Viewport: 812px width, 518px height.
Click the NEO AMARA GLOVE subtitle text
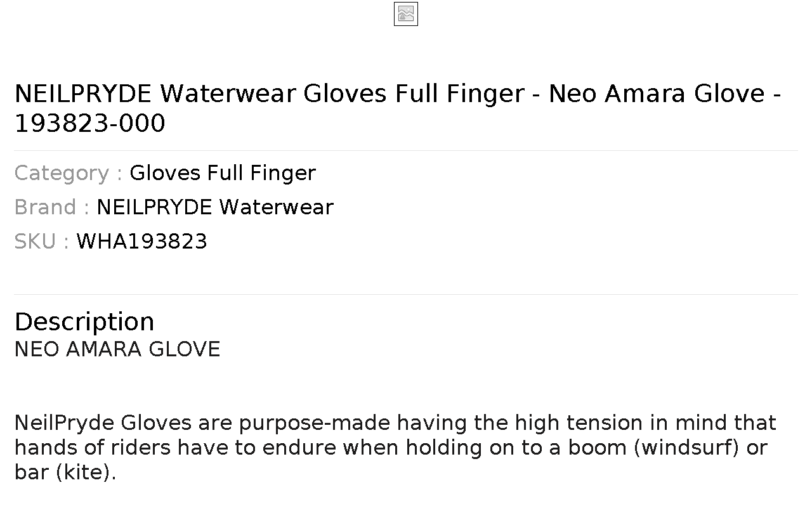point(117,349)
